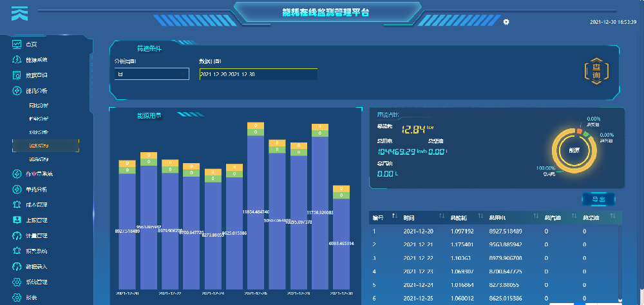Click the 时间 column header
The height and width of the screenshot is (305, 644).
tap(409, 217)
